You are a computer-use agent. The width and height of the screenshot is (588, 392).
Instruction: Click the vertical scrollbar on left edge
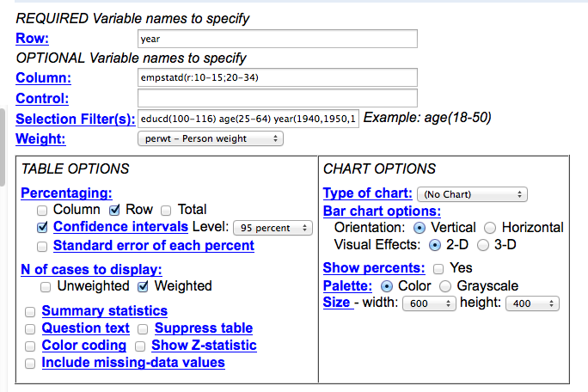point(3,147)
